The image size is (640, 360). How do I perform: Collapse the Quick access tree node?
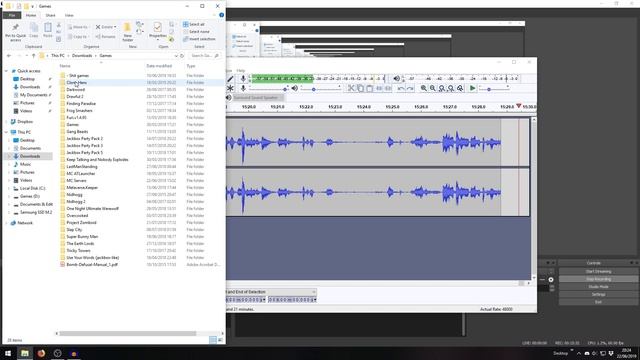(6, 71)
